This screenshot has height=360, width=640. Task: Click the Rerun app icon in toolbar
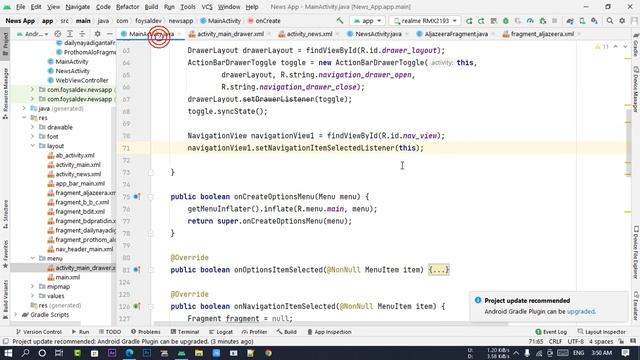469,21
